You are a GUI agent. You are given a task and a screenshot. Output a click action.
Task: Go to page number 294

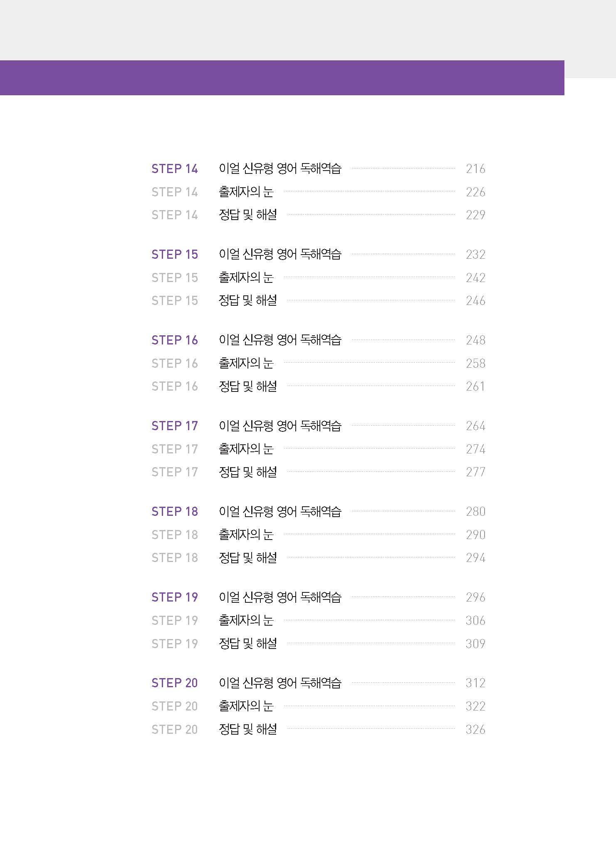point(475,558)
